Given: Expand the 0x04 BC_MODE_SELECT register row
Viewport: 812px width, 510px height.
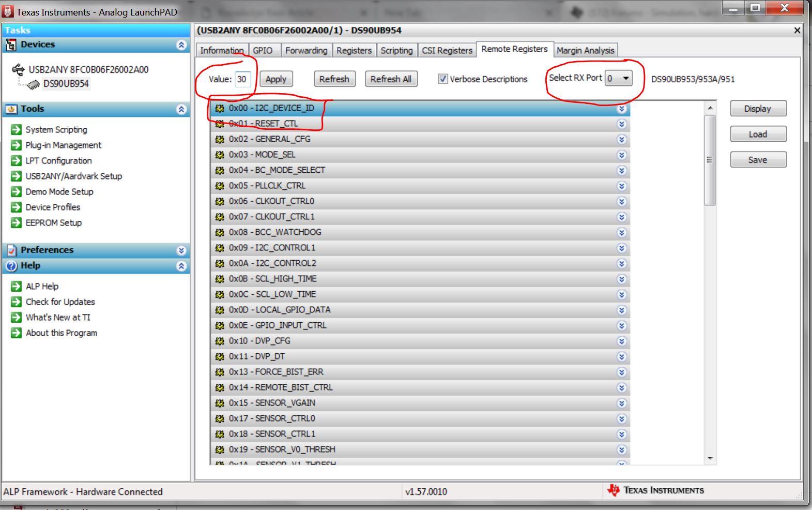Looking at the screenshot, I should (x=622, y=171).
